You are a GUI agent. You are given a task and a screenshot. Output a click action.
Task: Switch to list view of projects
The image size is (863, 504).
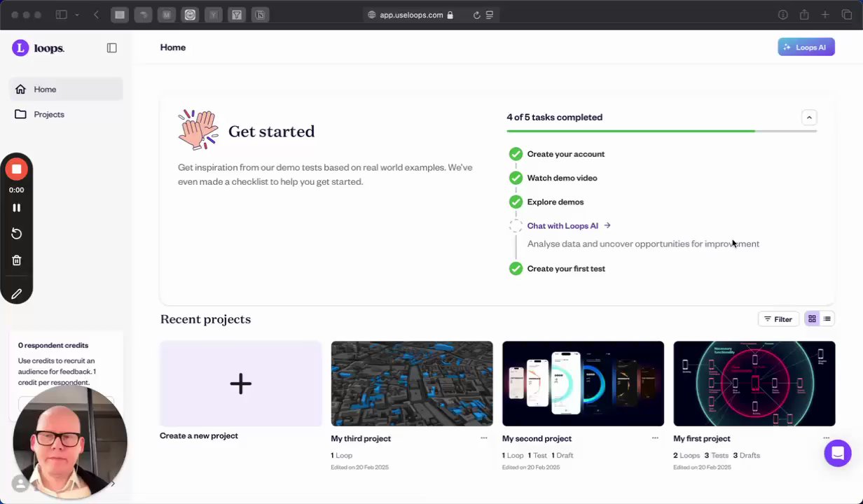(827, 319)
